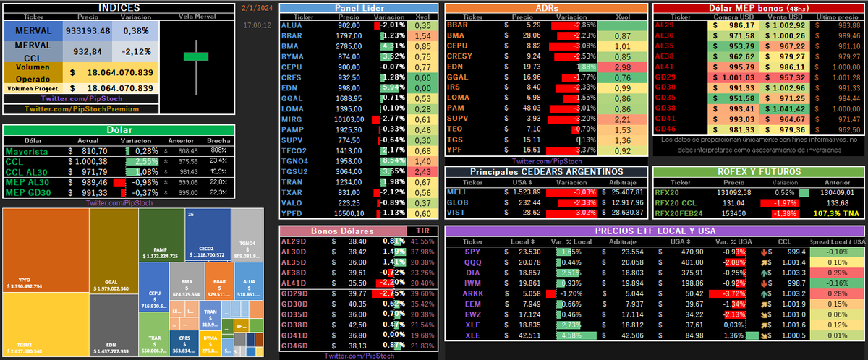Click the PRECIOS ETF LOCAL Y USA header
Screen dimensions: 868x360
pyautogui.click(x=655, y=231)
